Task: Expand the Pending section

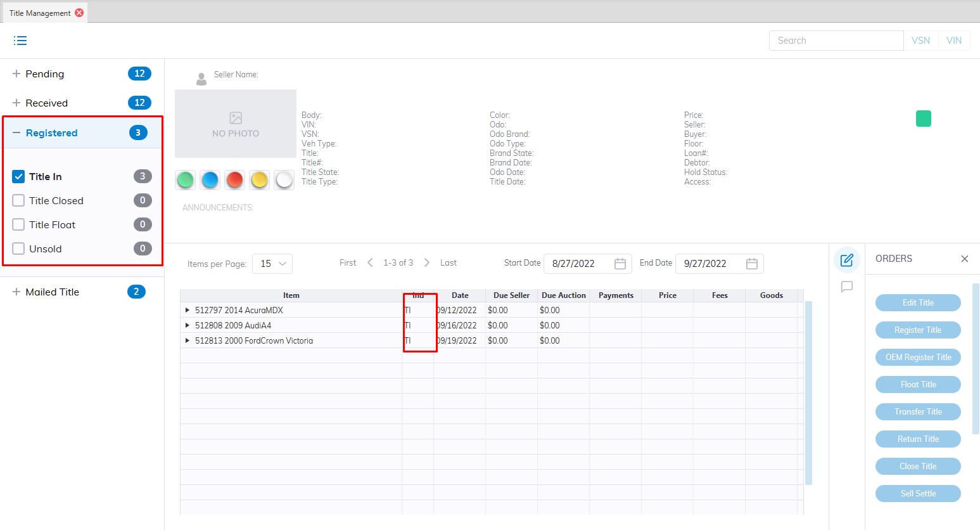Action: click(16, 74)
